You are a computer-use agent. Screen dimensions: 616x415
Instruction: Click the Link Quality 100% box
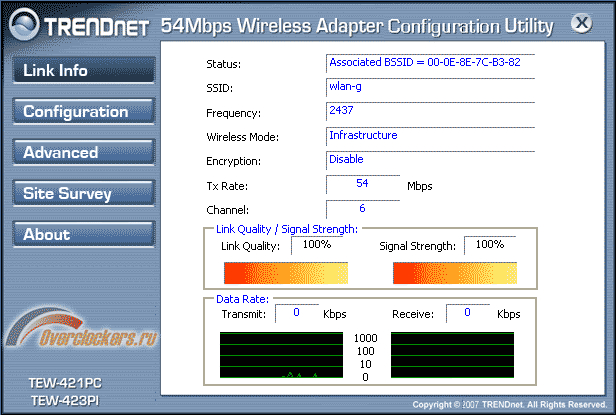(317, 245)
